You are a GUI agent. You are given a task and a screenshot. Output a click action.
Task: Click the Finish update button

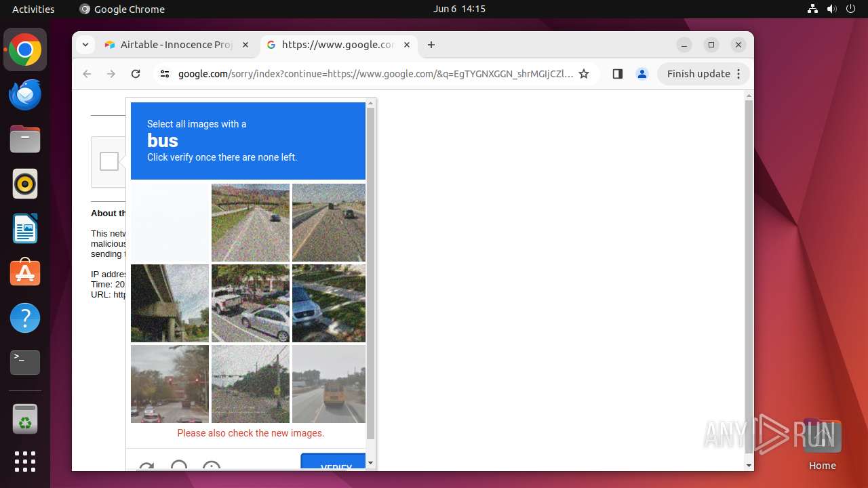(704, 74)
